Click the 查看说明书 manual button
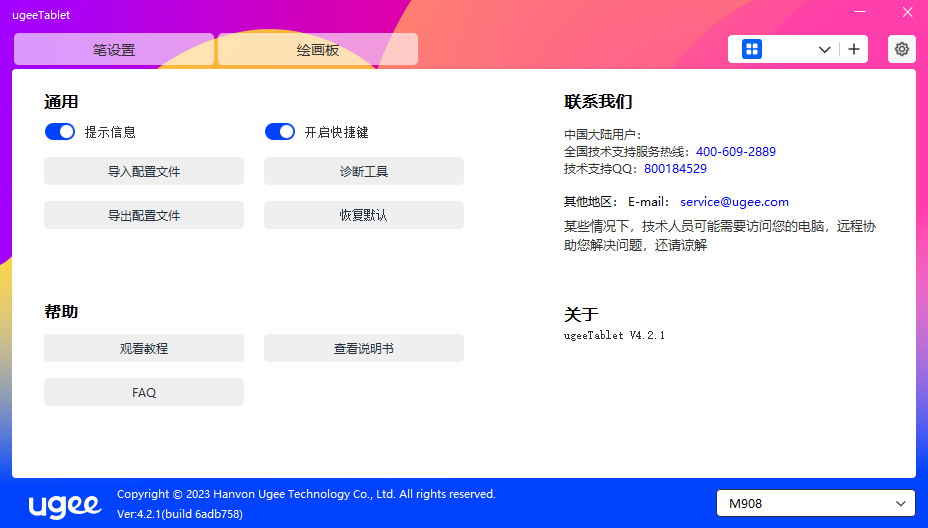 (x=364, y=348)
